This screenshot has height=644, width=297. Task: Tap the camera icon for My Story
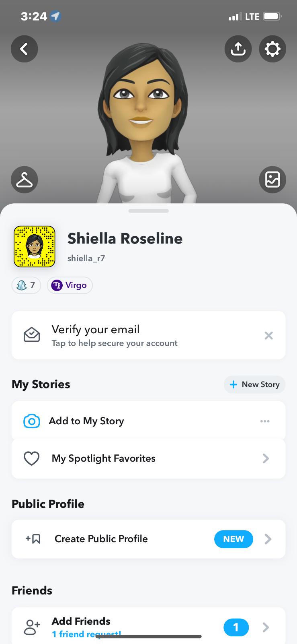point(32,421)
